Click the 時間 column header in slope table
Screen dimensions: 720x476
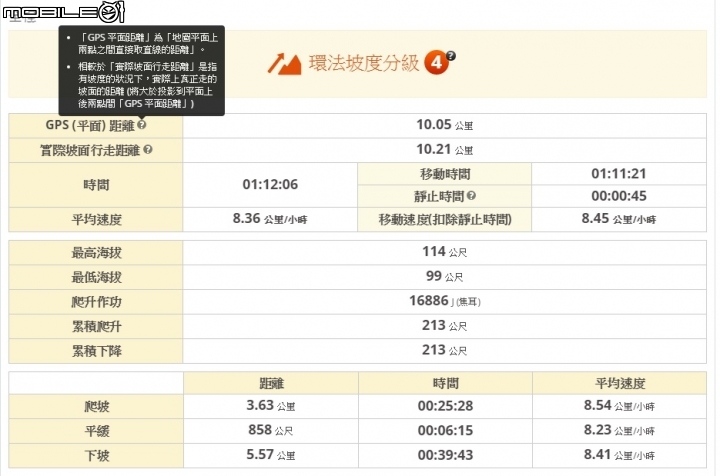tap(445, 384)
